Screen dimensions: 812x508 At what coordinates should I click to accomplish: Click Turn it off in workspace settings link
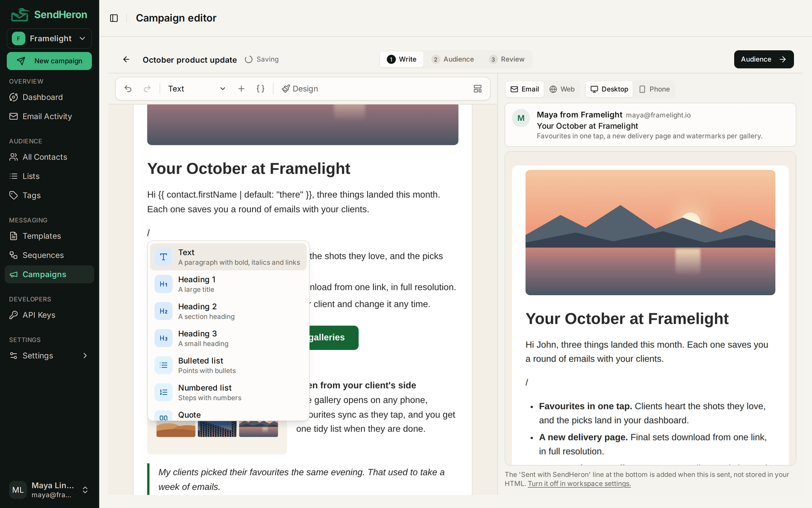tap(579, 484)
